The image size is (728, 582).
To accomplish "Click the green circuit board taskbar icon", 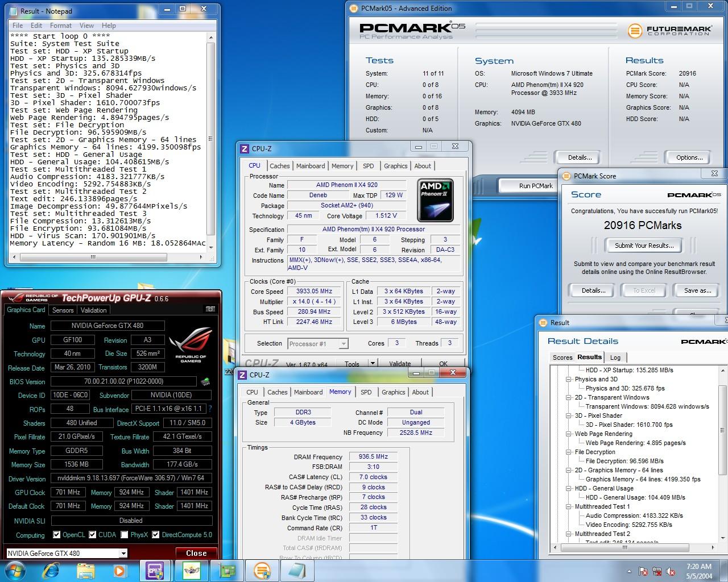I will click(227, 570).
